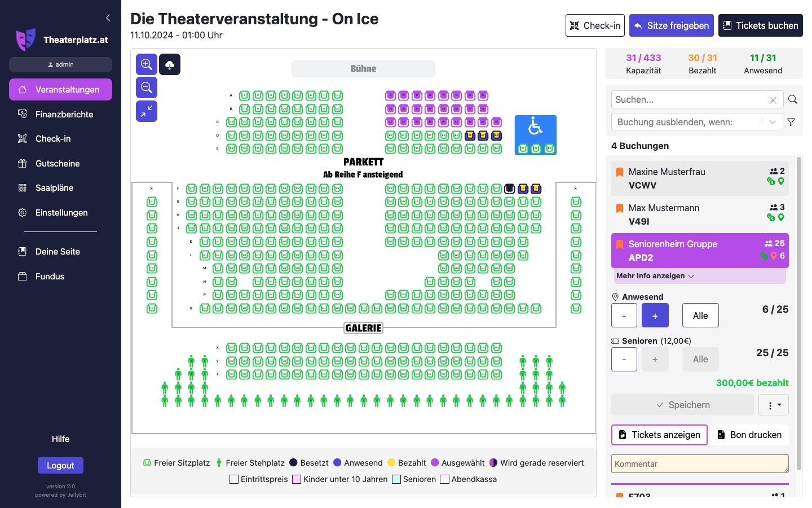Image resolution: width=812 pixels, height=508 pixels.
Task: Open the filter icon beside 'Buchung ausblenden'
Action: click(x=791, y=121)
